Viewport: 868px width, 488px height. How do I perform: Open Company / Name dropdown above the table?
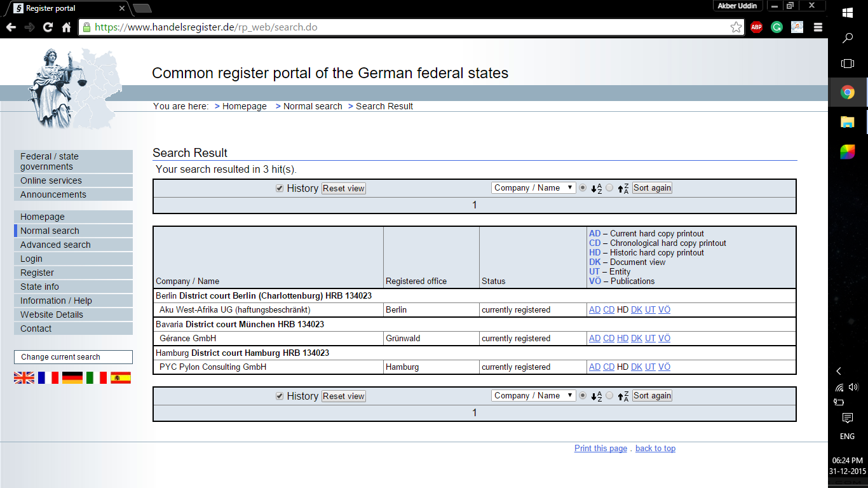tap(534, 188)
